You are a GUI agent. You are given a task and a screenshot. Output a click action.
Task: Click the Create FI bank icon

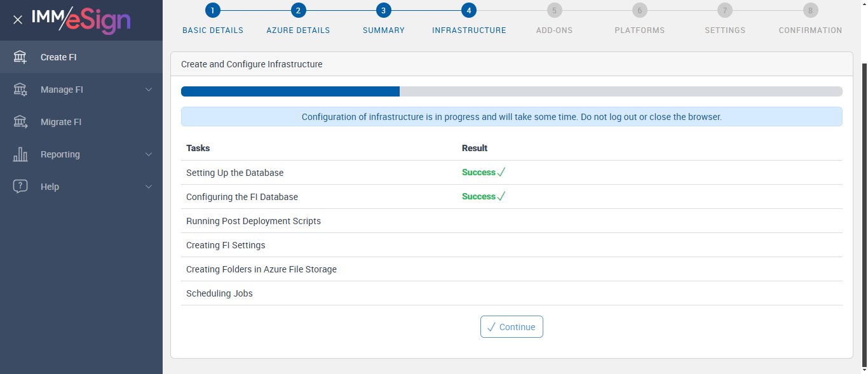pos(20,57)
